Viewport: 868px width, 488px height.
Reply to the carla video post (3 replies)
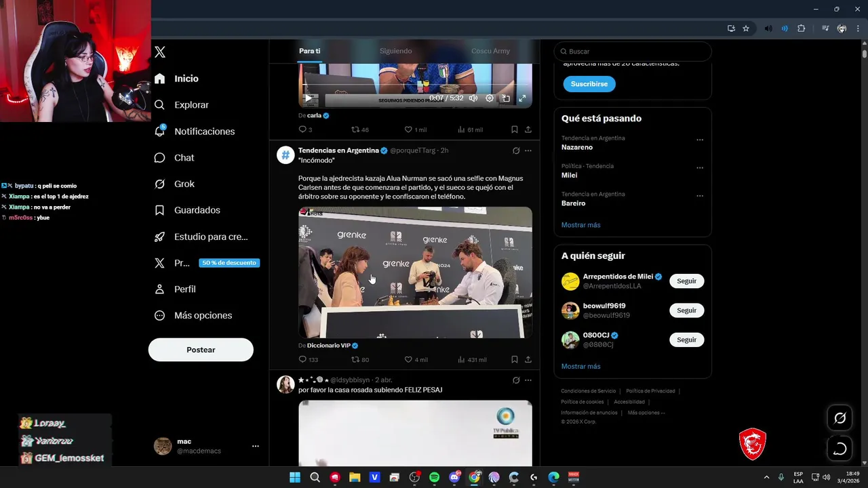(305, 129)
